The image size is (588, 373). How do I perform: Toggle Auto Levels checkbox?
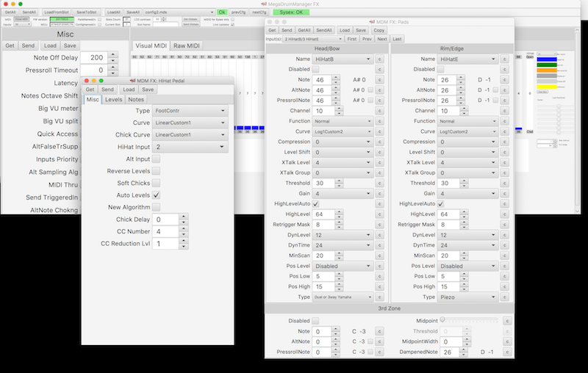(x=156, y=195)
